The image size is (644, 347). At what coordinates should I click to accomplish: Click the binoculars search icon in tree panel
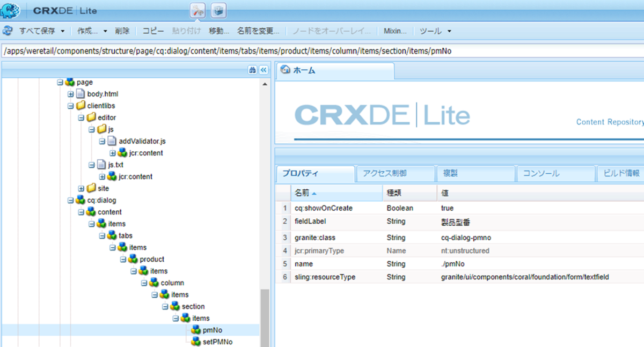[252, 70]
